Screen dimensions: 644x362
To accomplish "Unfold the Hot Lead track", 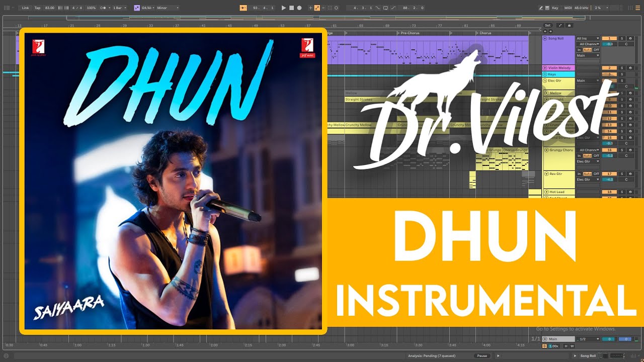I will pyautogui.click(x=546, y=192).
